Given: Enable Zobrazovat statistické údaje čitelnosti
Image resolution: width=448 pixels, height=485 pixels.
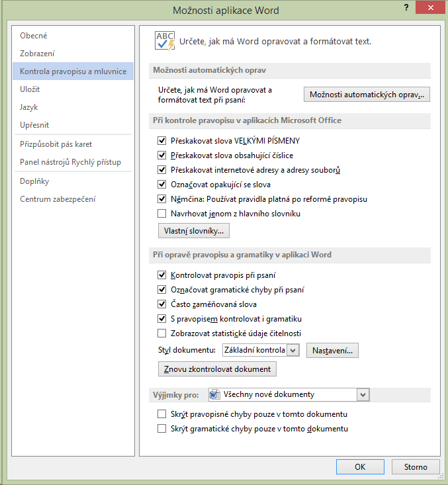Looking at the screenshot, I should pyautogui.click(x=162, y=333).
